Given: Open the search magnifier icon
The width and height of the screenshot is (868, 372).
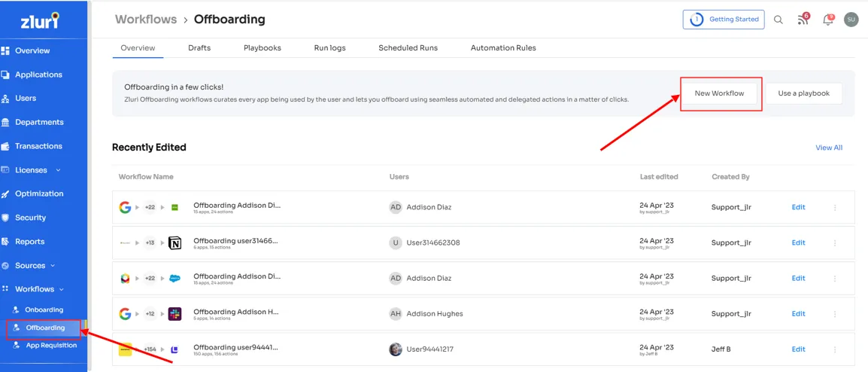Looking at the screenshot, I should pos(778,20).
